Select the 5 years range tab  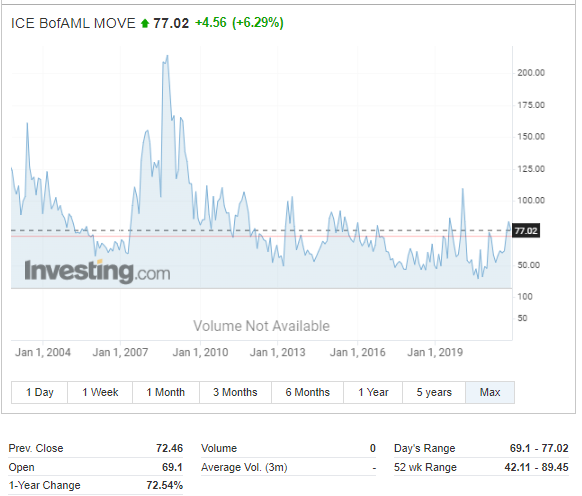pos(434,392)
